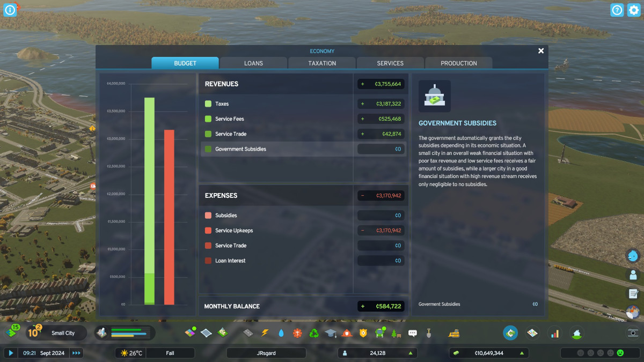Open the Water & Sewage droplet icon
This screenshot has width=644, height=362.
point(281,333)
